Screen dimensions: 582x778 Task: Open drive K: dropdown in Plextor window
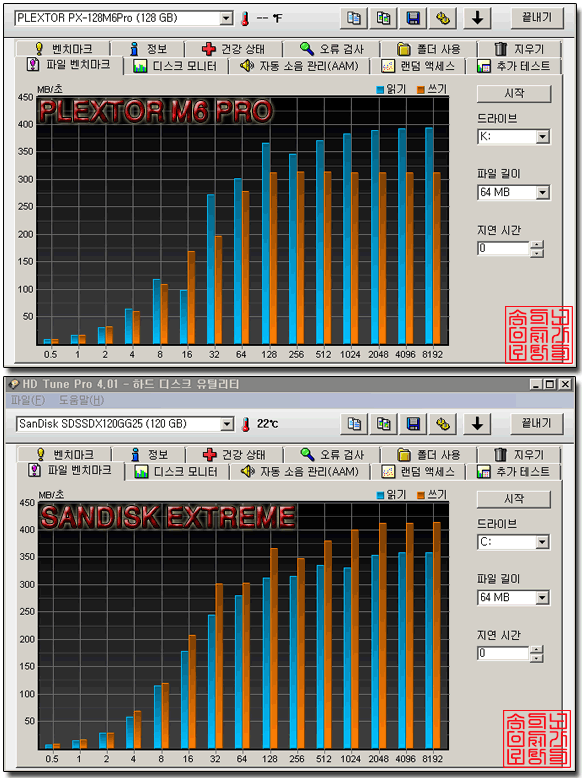click(x=543, y=136)
